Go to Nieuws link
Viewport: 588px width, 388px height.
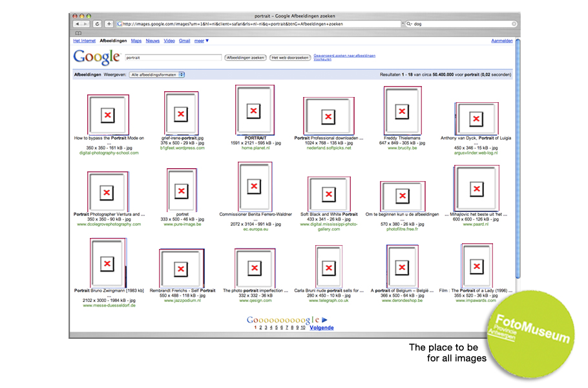[152, 41]
